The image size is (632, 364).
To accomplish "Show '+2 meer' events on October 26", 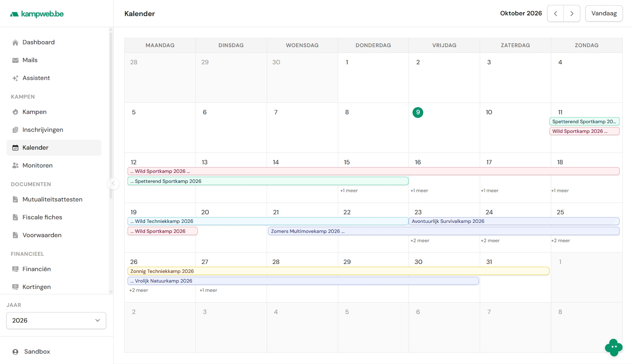I will pos(139,290).
